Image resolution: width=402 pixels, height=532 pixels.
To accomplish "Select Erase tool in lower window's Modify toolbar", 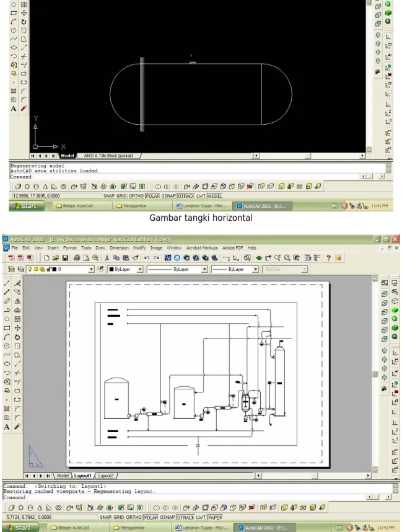I will (17, 283).
